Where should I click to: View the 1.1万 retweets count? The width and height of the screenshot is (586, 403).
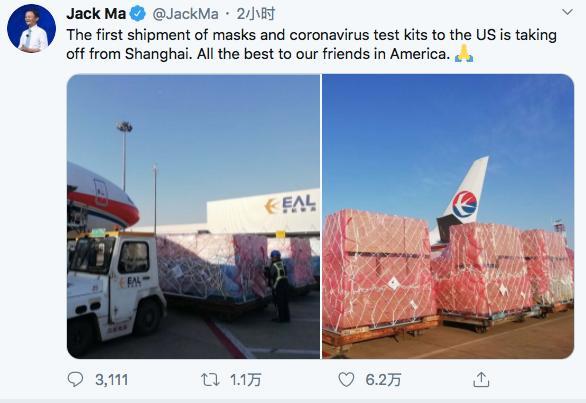(246, 380)
